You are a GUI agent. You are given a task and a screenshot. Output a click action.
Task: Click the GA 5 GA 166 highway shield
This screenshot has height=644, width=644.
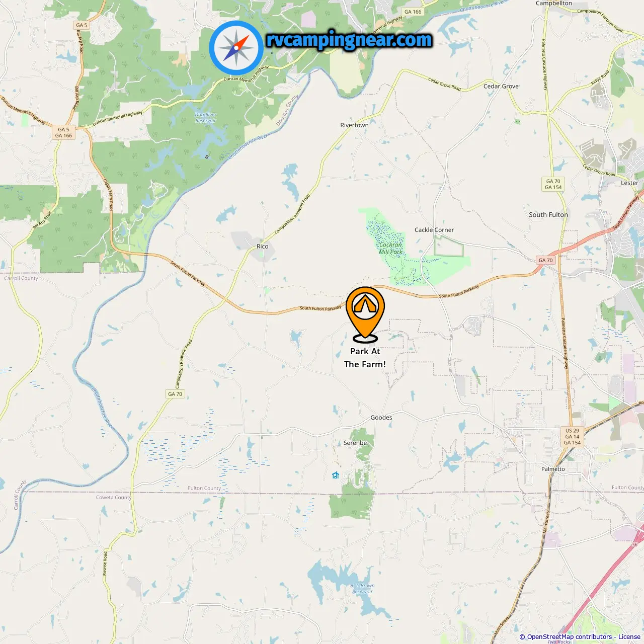coord(63,132)
